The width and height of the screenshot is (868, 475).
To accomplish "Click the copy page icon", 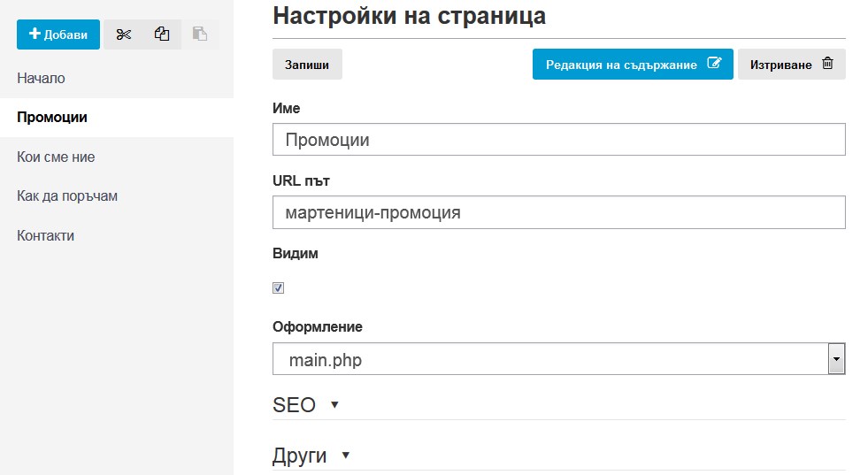I will pos(162,34).
